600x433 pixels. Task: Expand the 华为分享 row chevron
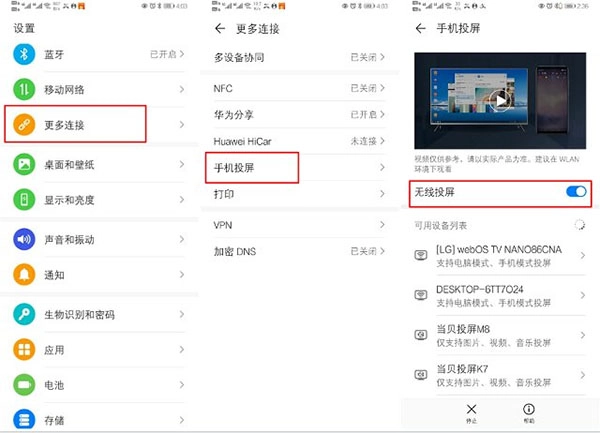coord(382,115)
